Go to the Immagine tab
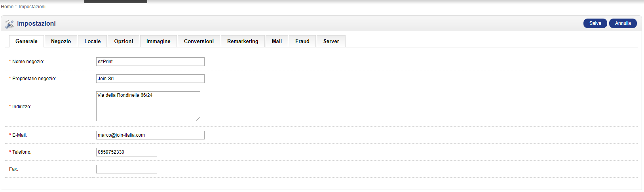The height and width of the screenshot is (192, 644). 158,41
